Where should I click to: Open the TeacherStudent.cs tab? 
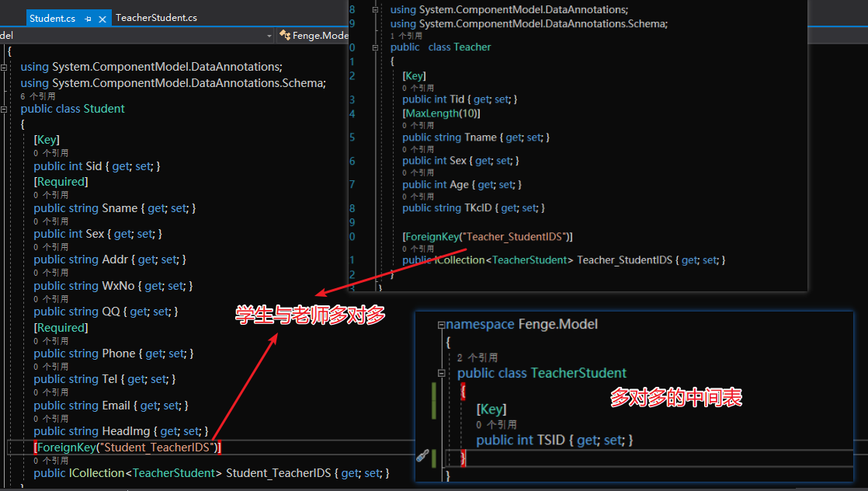point(156,18)
